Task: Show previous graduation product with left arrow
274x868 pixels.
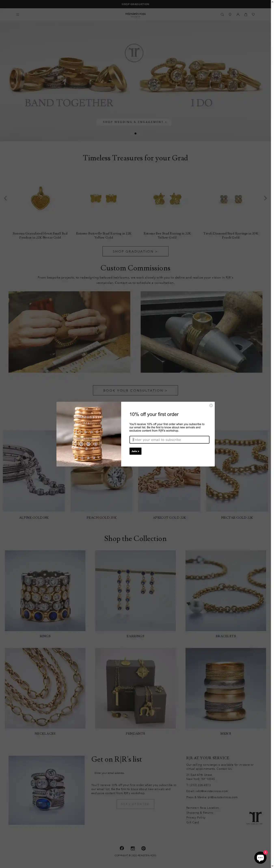Action: (5, 198)
